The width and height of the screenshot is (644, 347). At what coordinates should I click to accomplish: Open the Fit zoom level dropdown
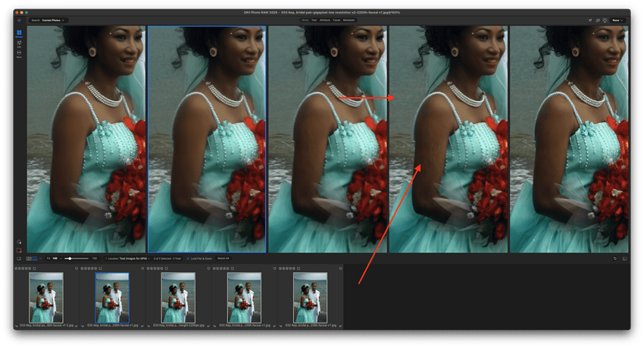pos(54,258)
